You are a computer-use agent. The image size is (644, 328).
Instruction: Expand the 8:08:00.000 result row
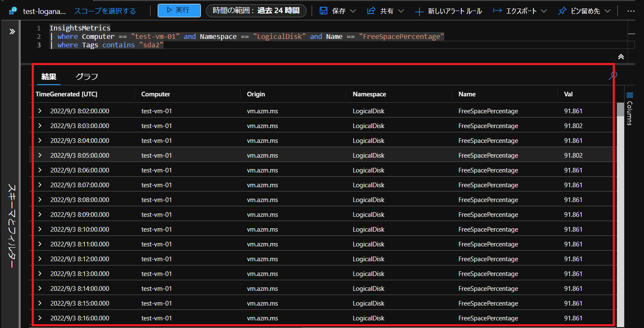[40, 200]
